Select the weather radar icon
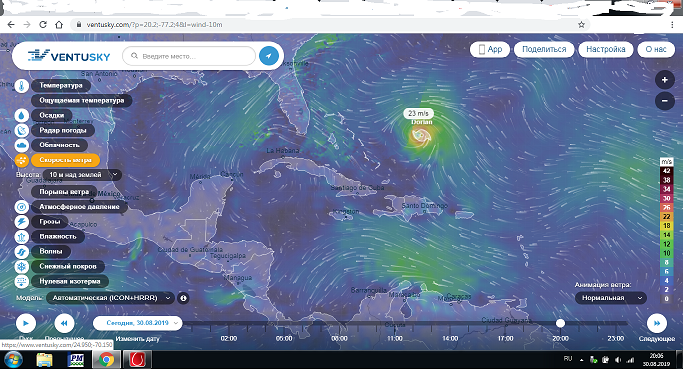The width and height of the screenshot is (683, 384). click(21, 130)
